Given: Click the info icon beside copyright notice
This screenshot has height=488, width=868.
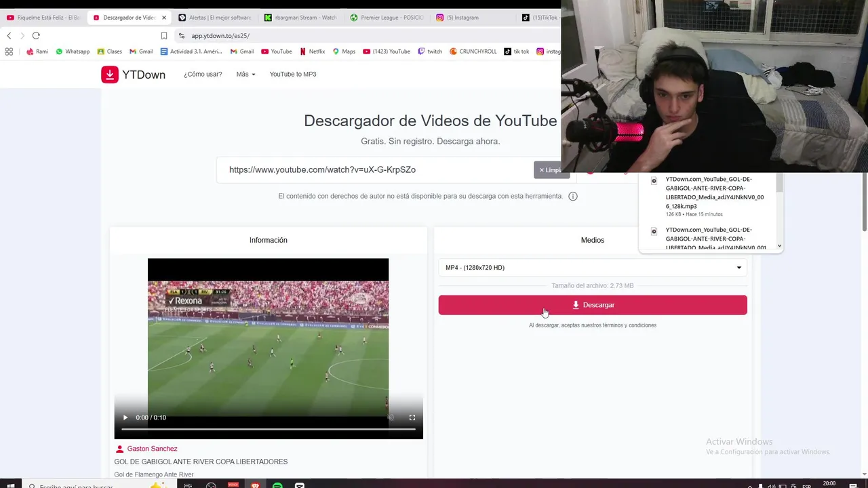Looking at the screenshot, I should click(x=573, y=197).
